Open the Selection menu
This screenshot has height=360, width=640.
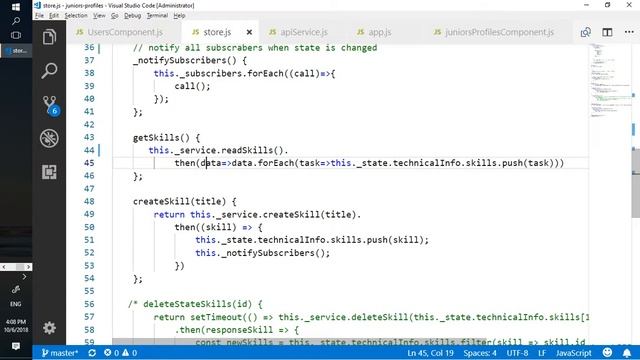76,16
